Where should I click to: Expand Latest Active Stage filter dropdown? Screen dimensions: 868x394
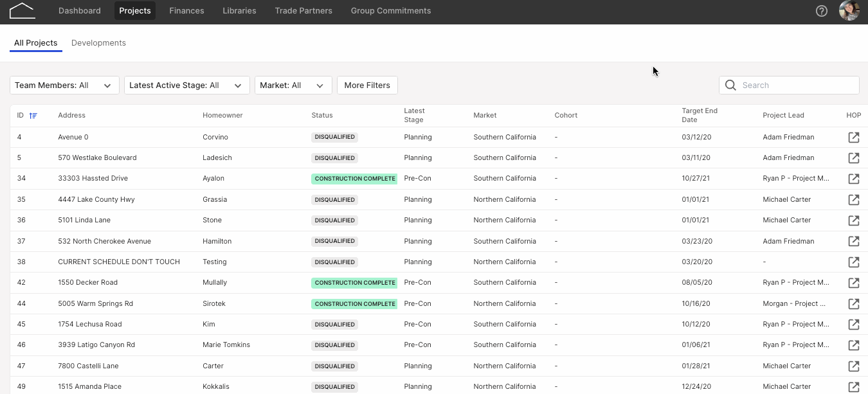coord(186,85)
